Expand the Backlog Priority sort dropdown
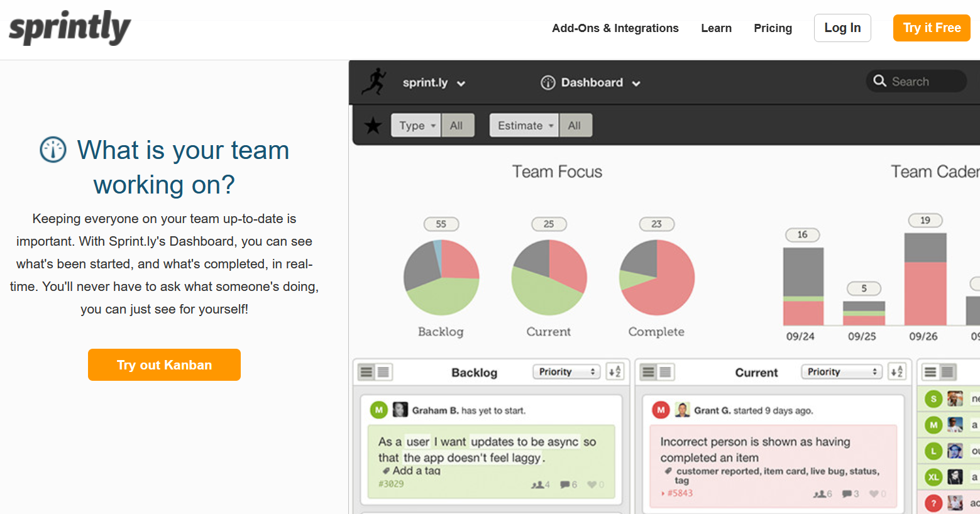The image size is (980, 514). [566, 372]
